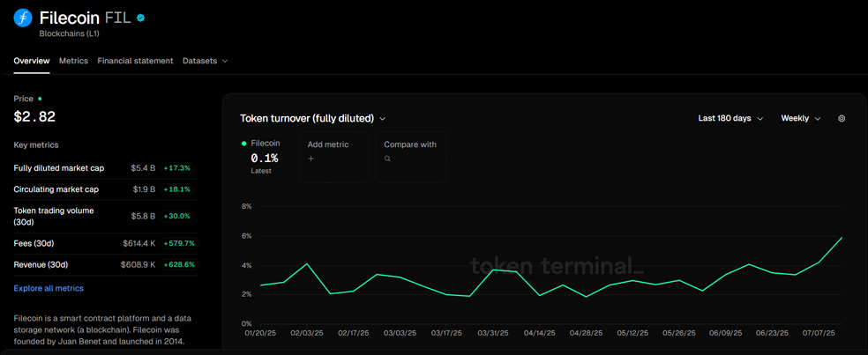The width and height of the screenshot is (868, 355).
Task: Follow the Explore all metrics link
Action: pyautogui.click(x=49, y=288)
